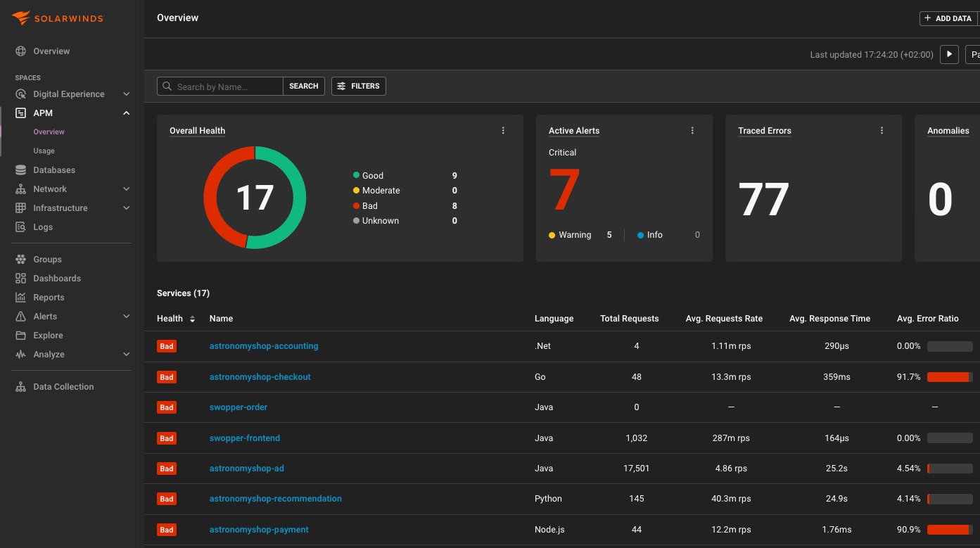Collapse the APM section chevron

126,113
